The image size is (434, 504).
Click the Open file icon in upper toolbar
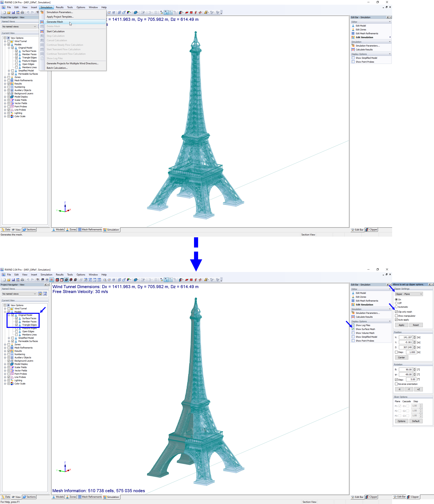click(9, 12)
